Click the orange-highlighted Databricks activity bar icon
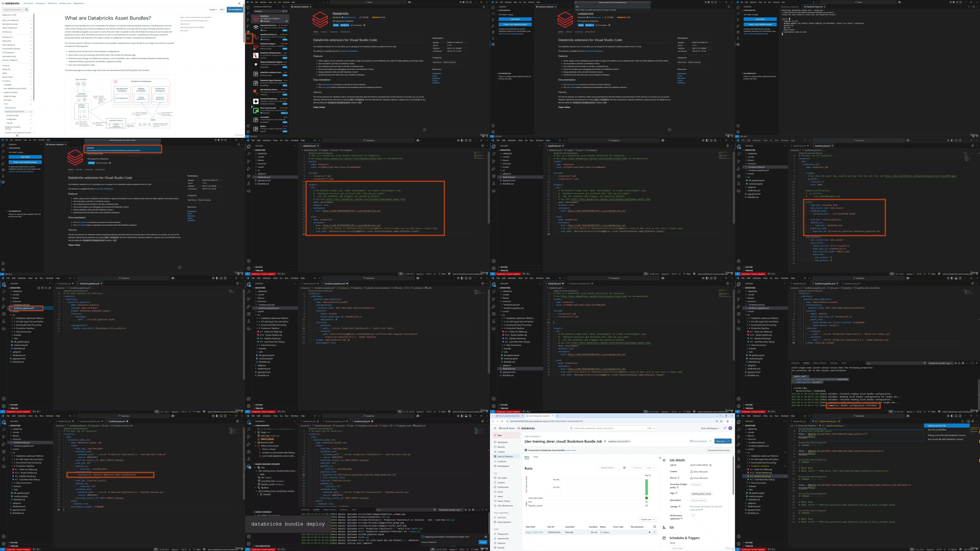The image size is (980, 551). tap(248, 38)
